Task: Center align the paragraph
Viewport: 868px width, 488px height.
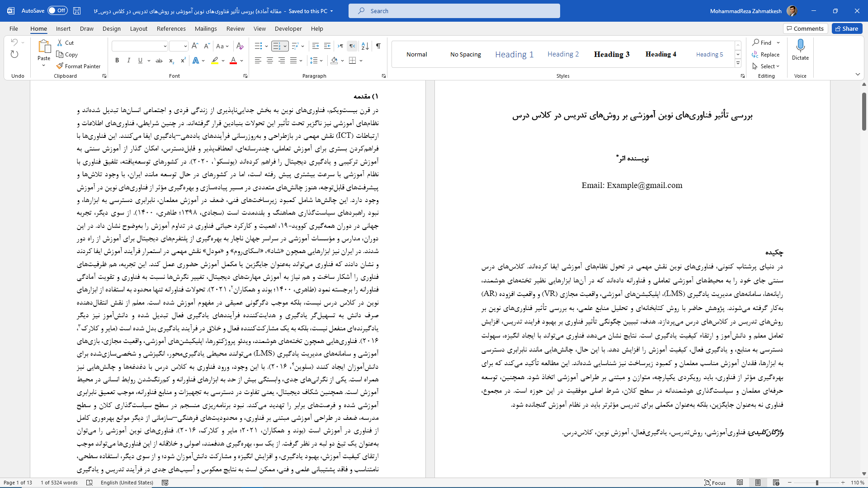Action: click(270, 61)
